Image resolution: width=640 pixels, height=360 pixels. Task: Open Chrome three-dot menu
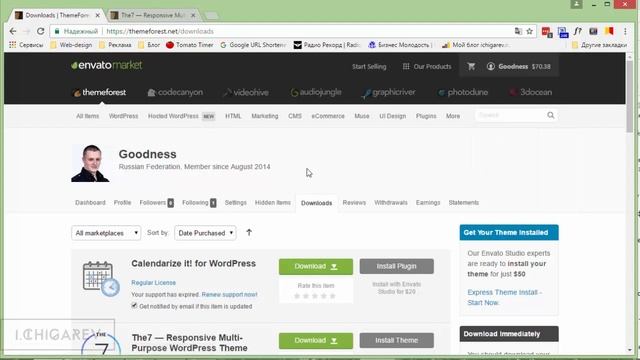pyautogui.click(x=625, y=31)
